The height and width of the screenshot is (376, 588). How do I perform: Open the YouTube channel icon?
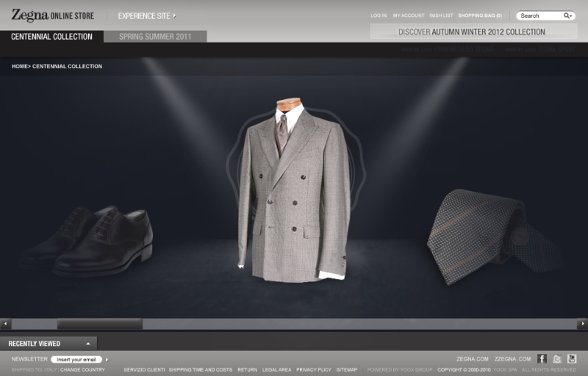click(x=572, y=359)
